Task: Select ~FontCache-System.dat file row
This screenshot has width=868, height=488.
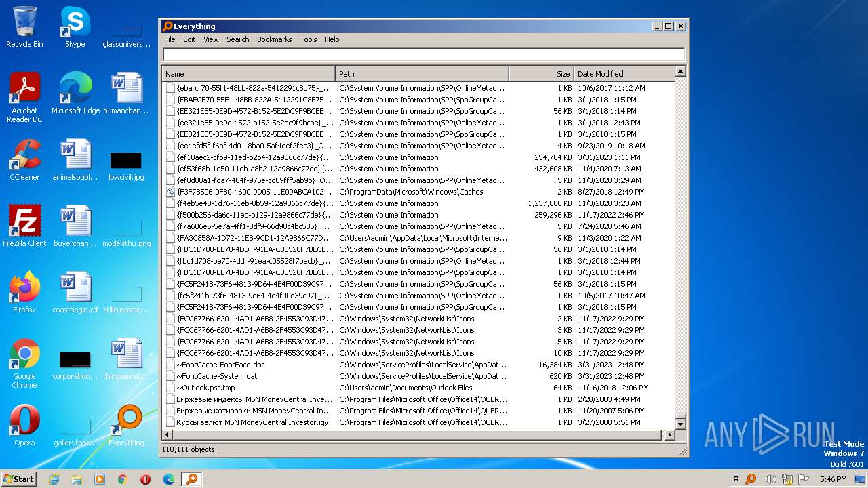Action: click(x=418, y=376)
